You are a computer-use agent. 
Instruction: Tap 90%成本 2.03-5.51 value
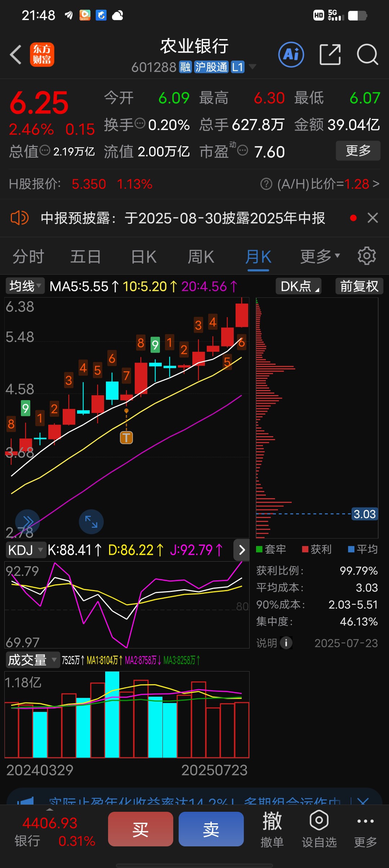click(x=353, y=604)
